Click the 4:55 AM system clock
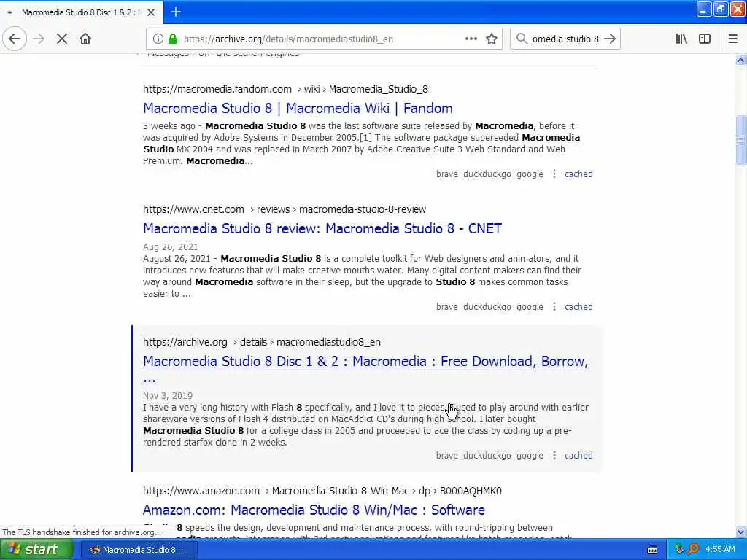This screenshot has height=560, width=747. click(x=720, y=550)
